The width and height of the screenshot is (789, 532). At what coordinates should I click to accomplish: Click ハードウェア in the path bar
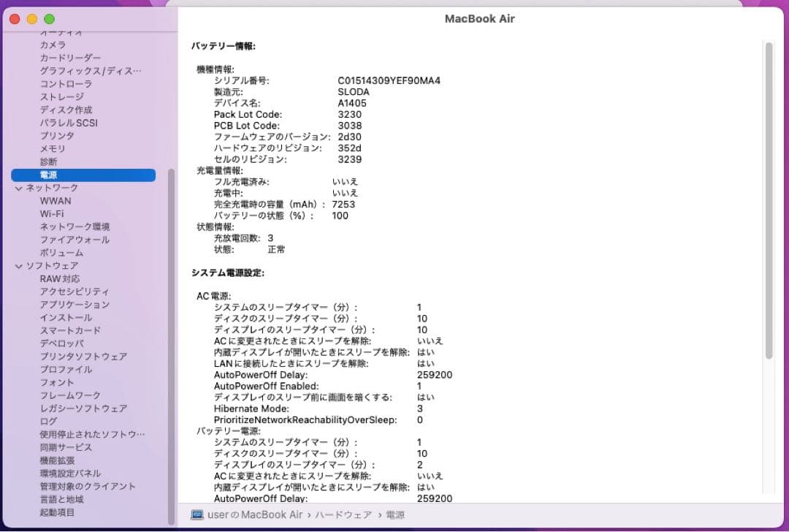coord(343,515)
